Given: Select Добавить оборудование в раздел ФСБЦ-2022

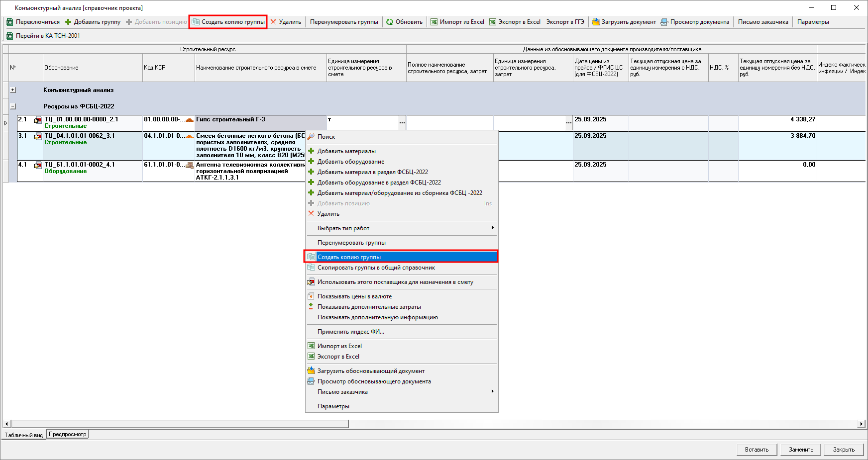Looking at the screenshot, I should point(401,182).
